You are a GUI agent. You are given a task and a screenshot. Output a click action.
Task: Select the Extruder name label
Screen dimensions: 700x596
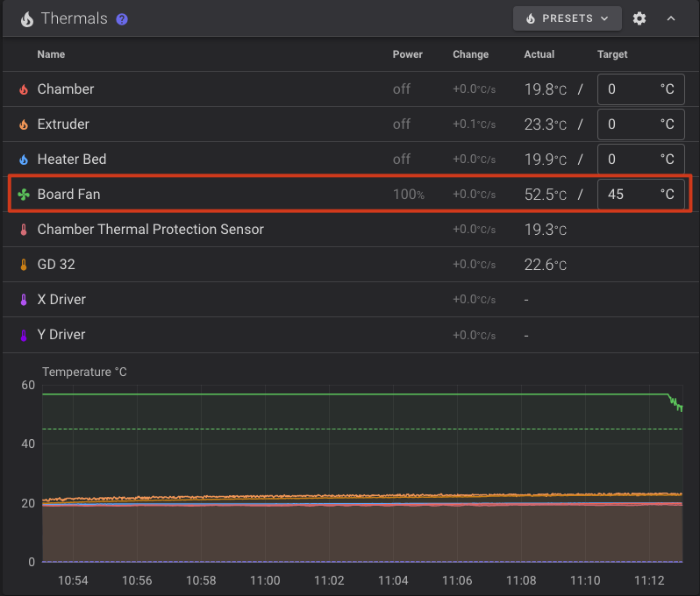pyautogui.click(x=63, y=124)
